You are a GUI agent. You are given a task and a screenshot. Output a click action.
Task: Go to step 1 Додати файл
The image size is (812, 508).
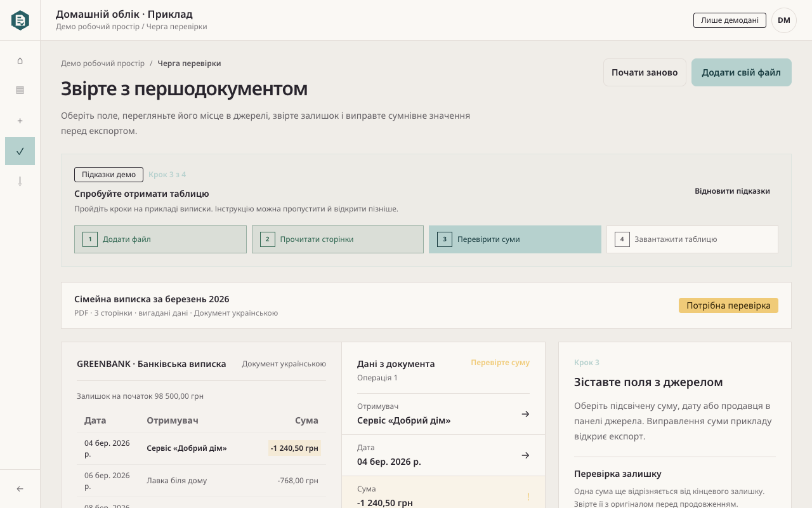pyautogui.click(x=160, y=239)
